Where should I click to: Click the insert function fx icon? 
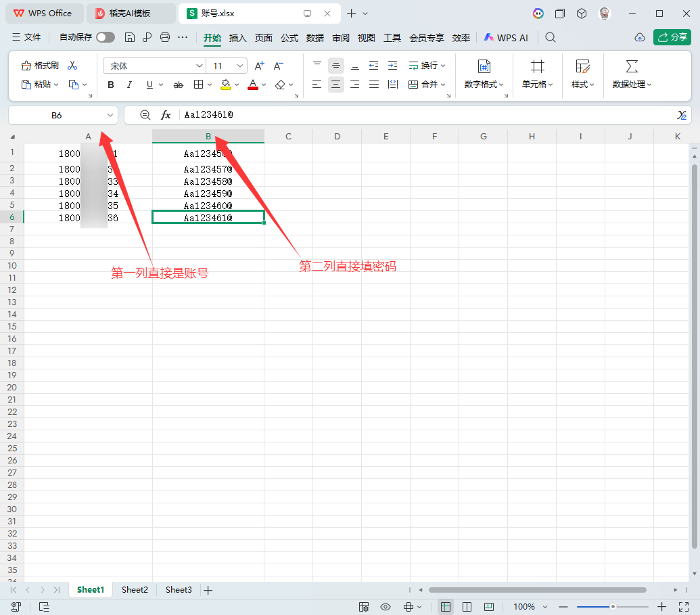[x=166, y=115]
